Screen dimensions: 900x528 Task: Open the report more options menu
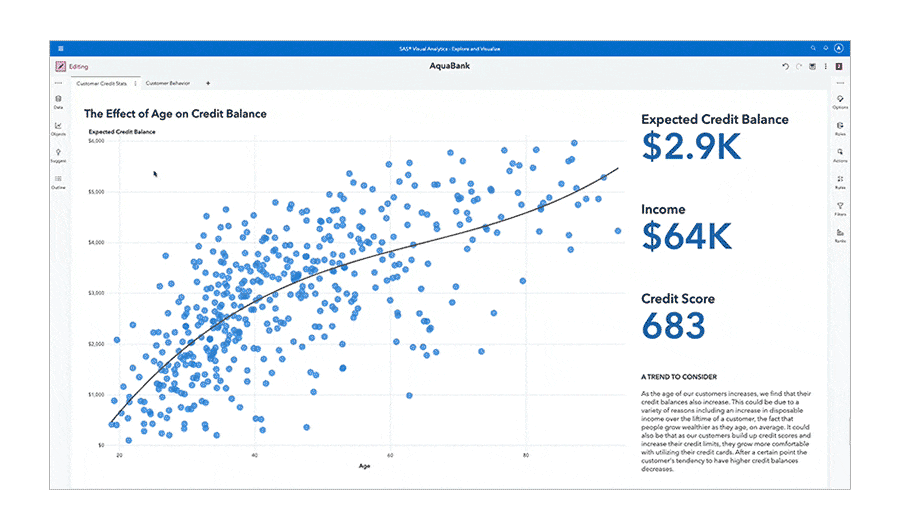[826, 67]
